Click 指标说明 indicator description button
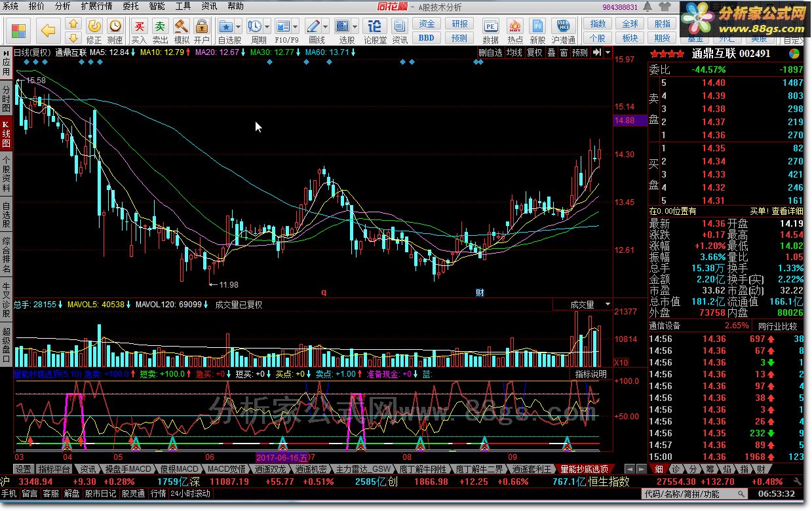This screenshot has height=511, width=812. (590, 374)
